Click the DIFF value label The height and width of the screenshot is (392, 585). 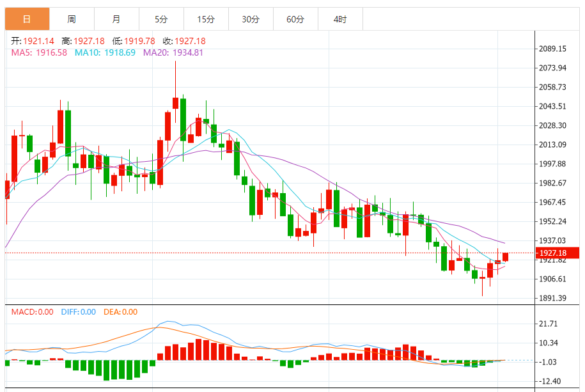click(79, 311)
